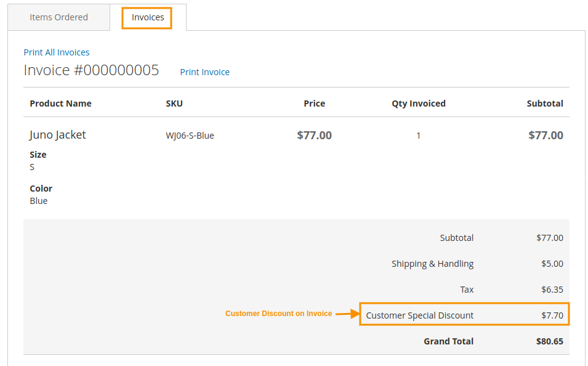
Task: Click the $7.70 discount amount
Action: coord(552,315)
